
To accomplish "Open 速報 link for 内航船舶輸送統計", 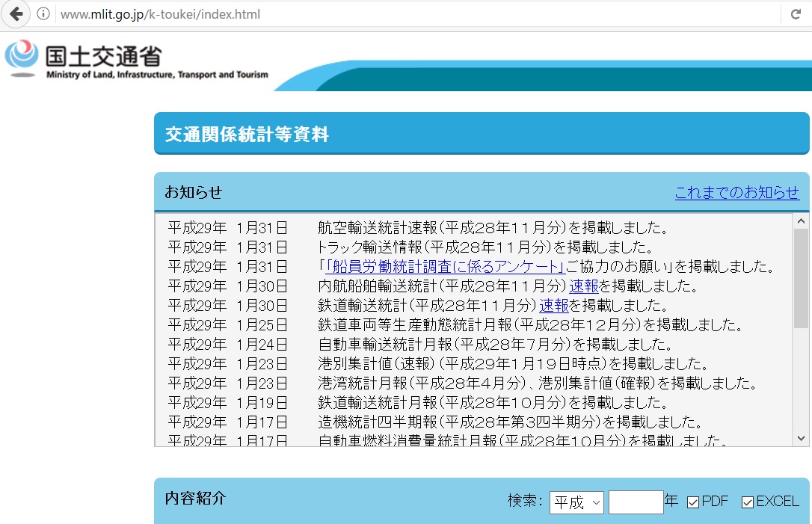I will click(x=583, y=286).
